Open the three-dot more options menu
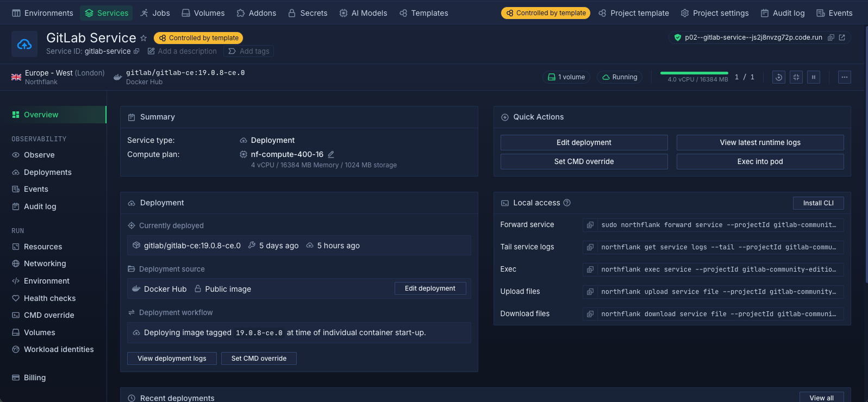This screenshot has height=402, width=868. coord(845,77)
